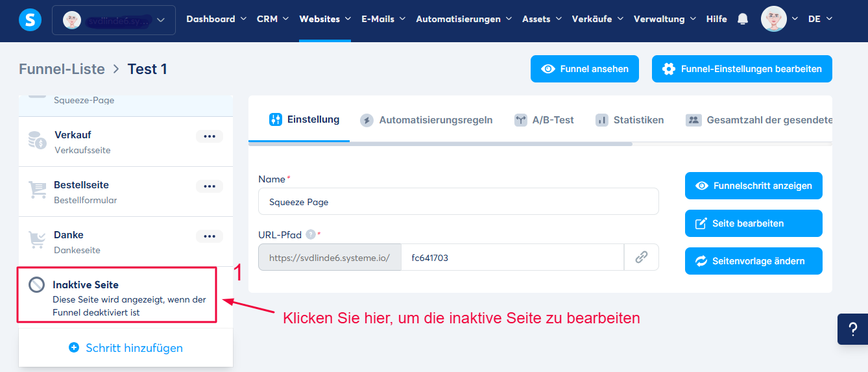Image resolution: width=868 pixels, height=372 pixels.
Task: Open the Hilfe menu item
Action: coord(716,19)
